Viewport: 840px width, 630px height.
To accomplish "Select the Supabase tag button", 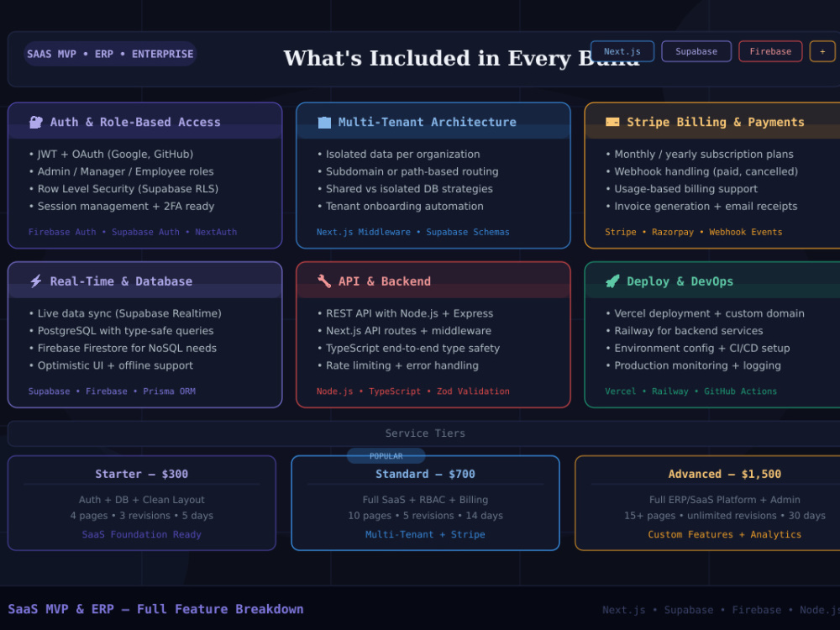I will click(696, 51).
